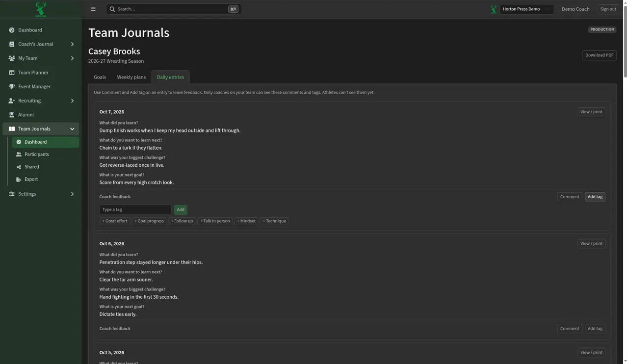Click the My Team people icon
Screen dimensions: 628x364
tap(12, 58)
